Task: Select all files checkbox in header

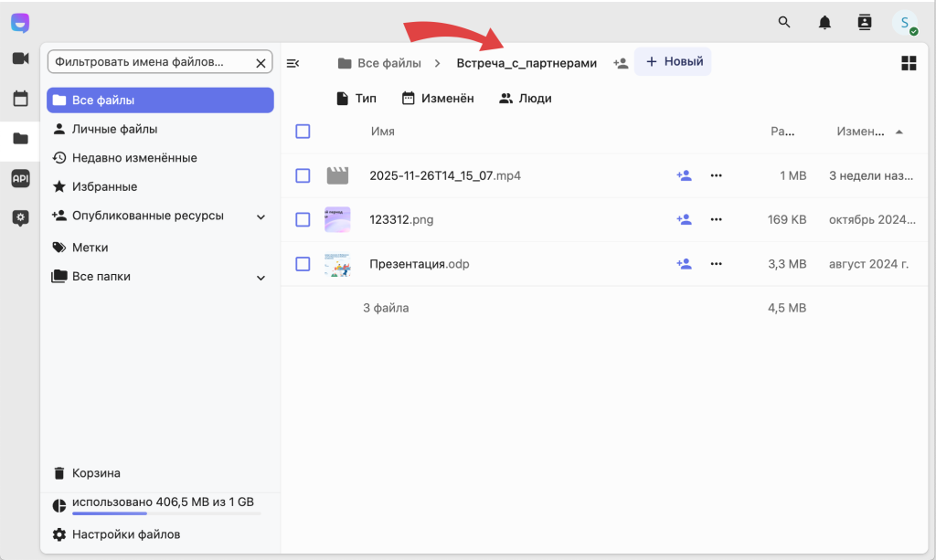Action: [303, 132]
